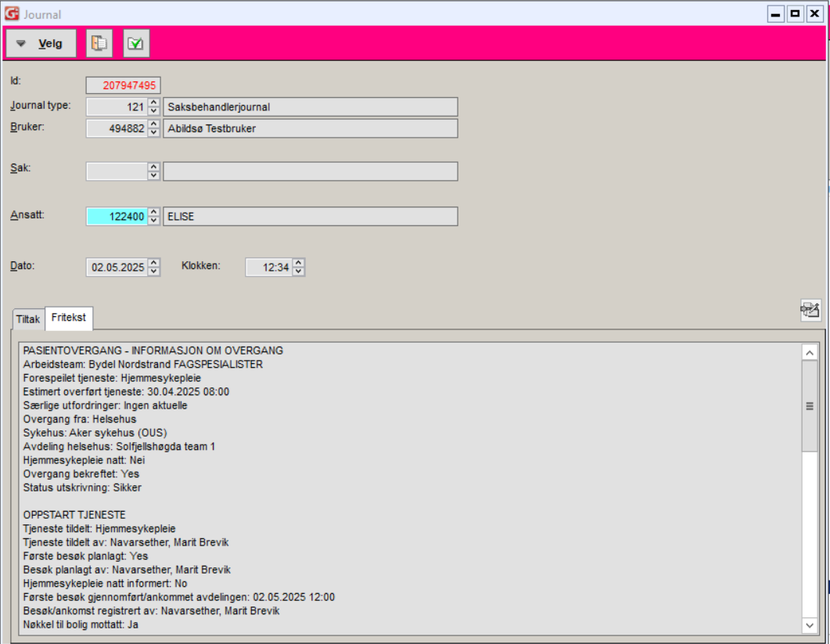Viewport: 830px width, 644px height.
Task: Click the vertical scrollbar thumb in Fritekst area
Action: coord(810,405)
